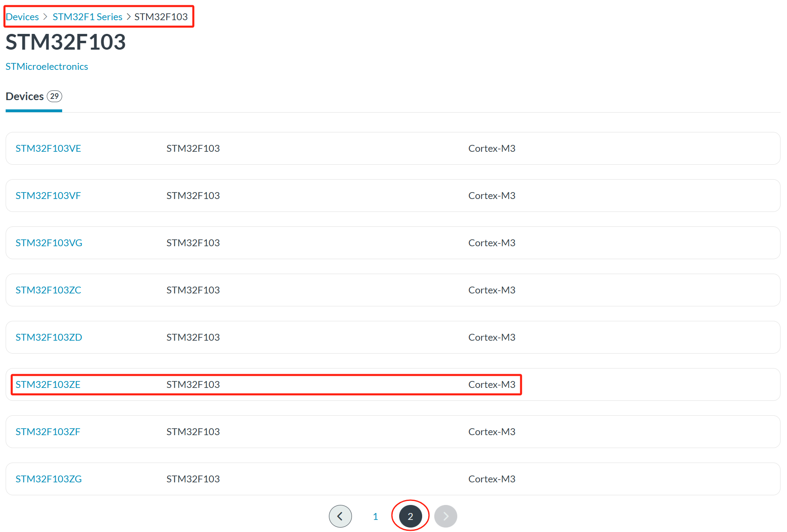Click the 29 devices count badge
The image size is (787, 532).
coord(54,96)
